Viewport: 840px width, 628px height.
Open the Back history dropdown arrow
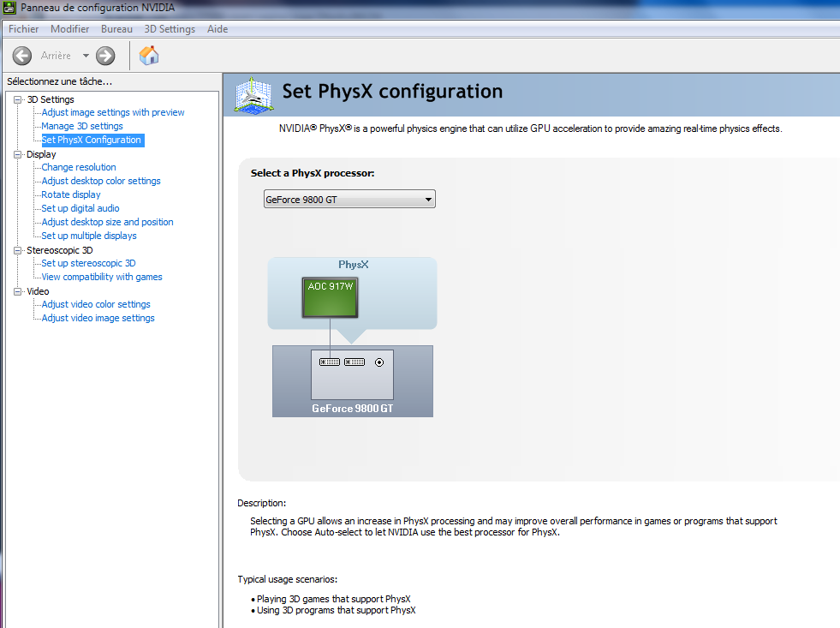click(x=86, y=56)
